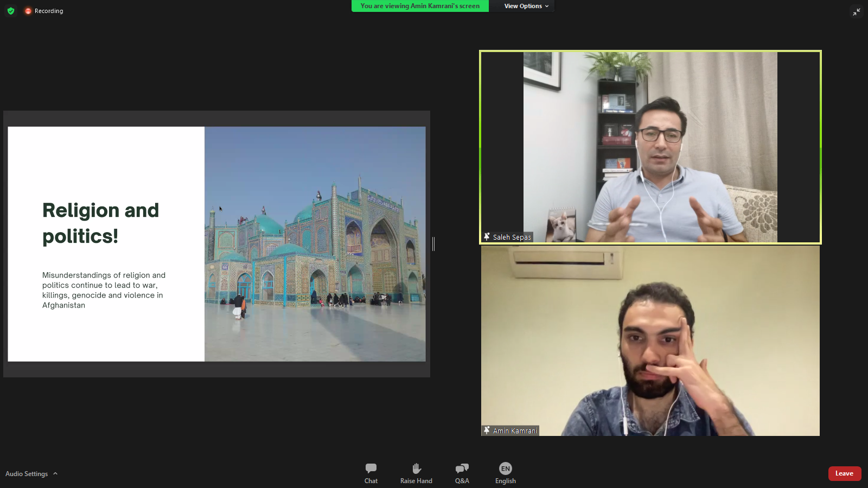Expand the View Options dropdown
The image size is (868, 488).
point(526,6)
